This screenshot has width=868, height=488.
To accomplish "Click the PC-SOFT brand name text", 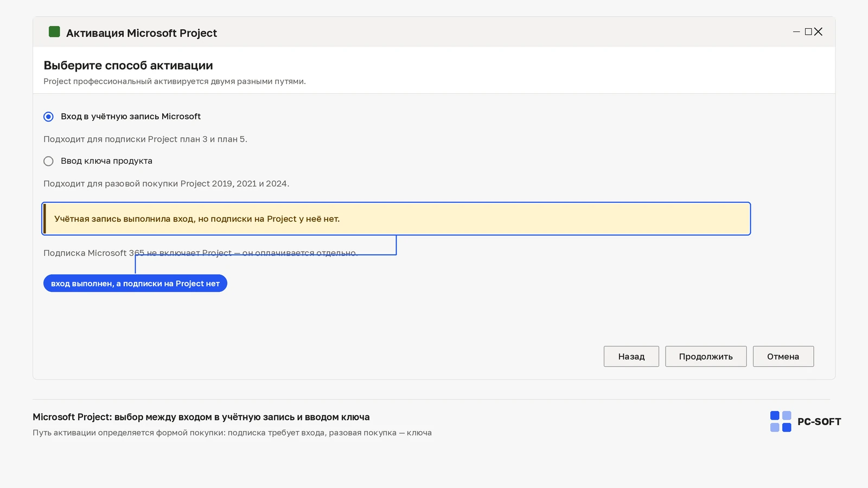I will point(819,422).
